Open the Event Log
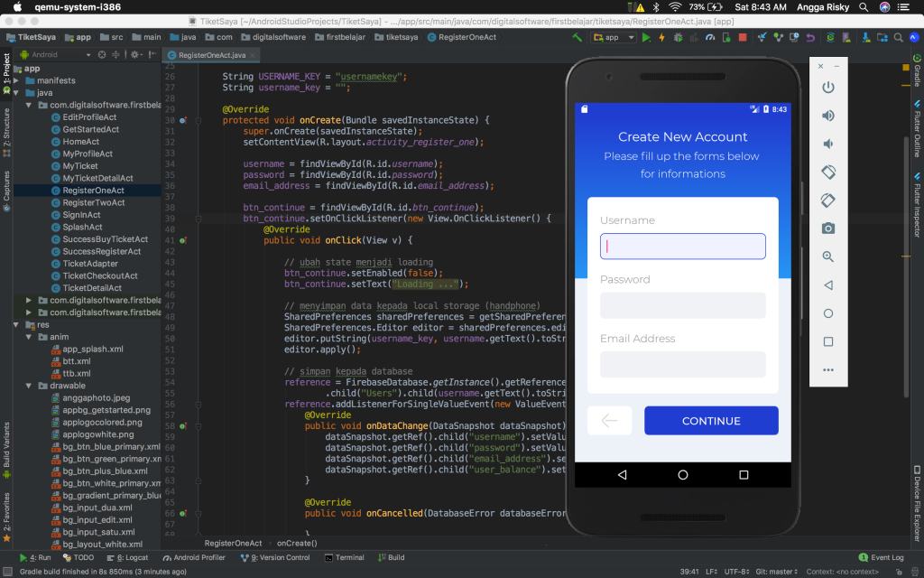This screenshot has height=578, width=924. pos(881,557)
